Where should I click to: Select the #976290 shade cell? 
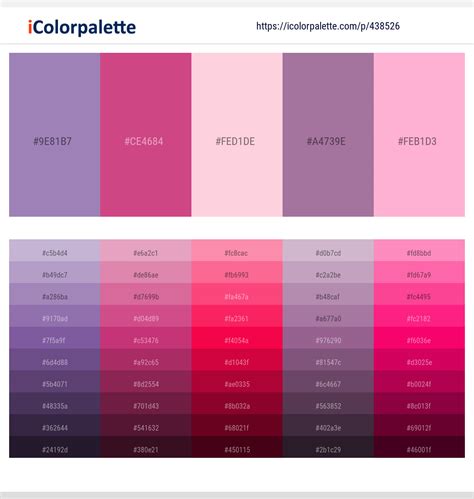pyautogui.click(x=328, y=338)
